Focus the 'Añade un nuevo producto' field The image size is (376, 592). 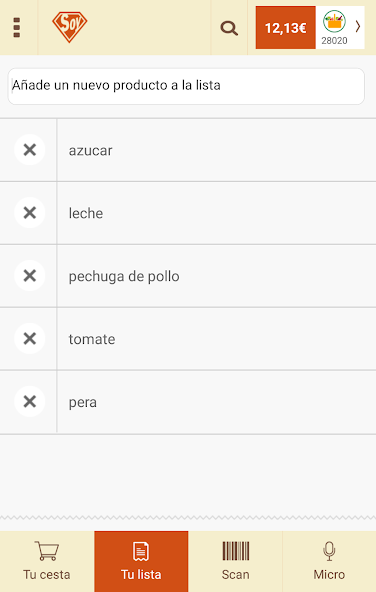point(186,86)
